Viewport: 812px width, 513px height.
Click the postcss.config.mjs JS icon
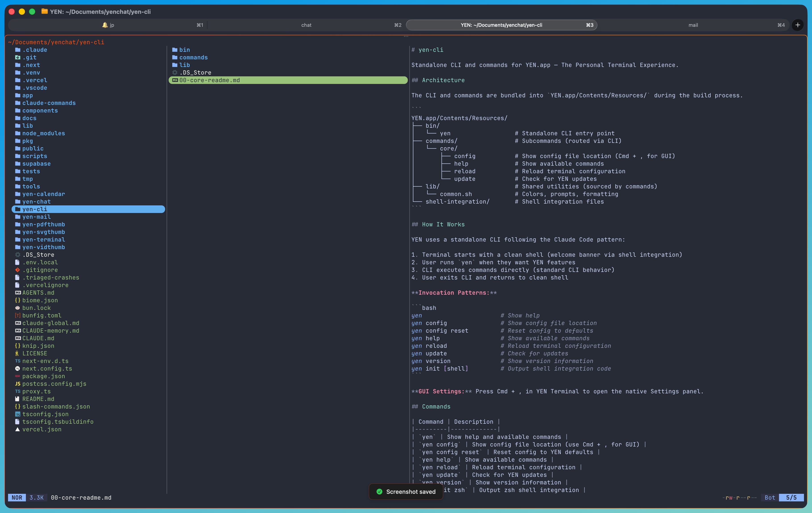[18, 384]
